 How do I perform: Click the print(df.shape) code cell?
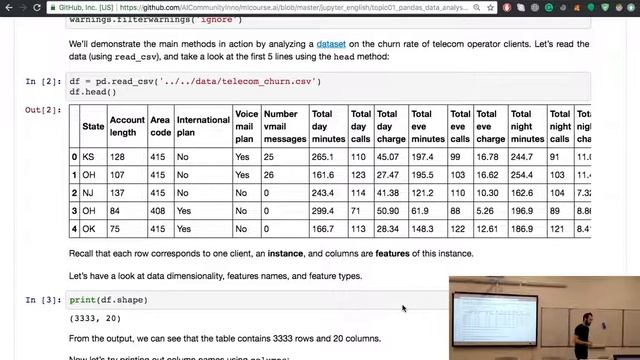(257, 300)
